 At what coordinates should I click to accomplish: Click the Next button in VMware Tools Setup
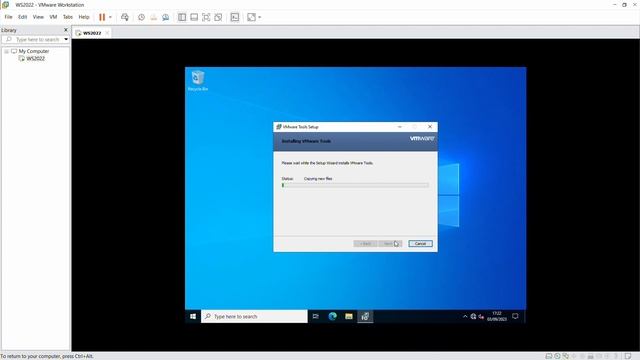click(390, 244)
